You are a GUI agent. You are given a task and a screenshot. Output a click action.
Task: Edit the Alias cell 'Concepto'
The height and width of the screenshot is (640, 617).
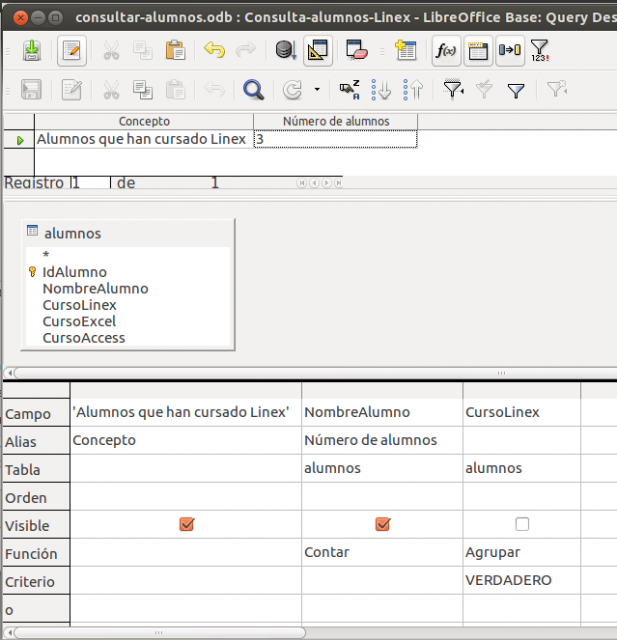coord(186,440)
